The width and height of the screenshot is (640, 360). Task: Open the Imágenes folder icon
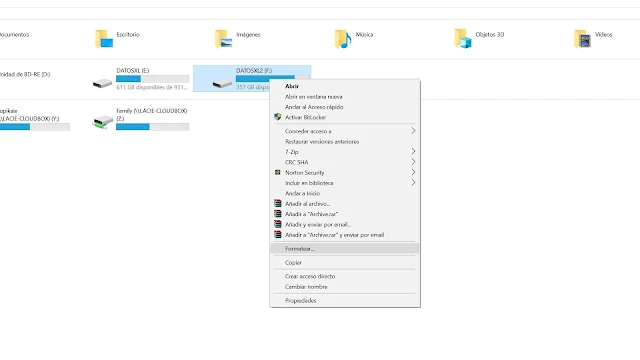(223, 39)
